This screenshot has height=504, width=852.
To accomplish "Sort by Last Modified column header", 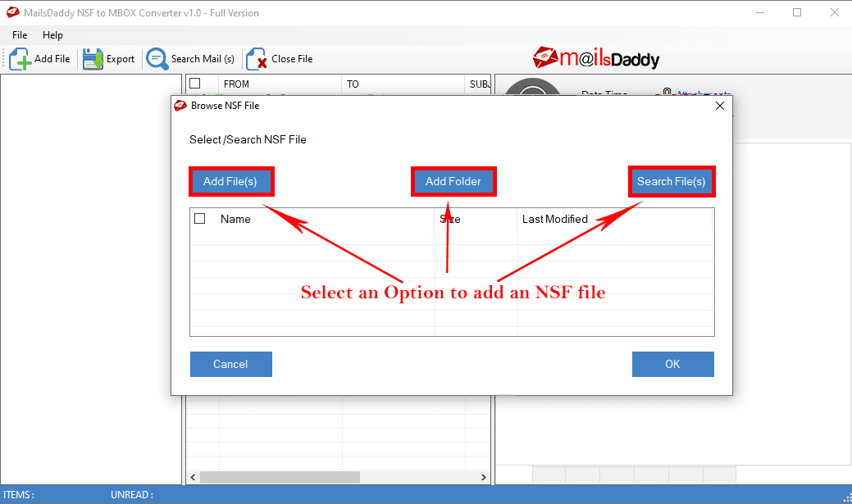I will click(x=555, y=219).
